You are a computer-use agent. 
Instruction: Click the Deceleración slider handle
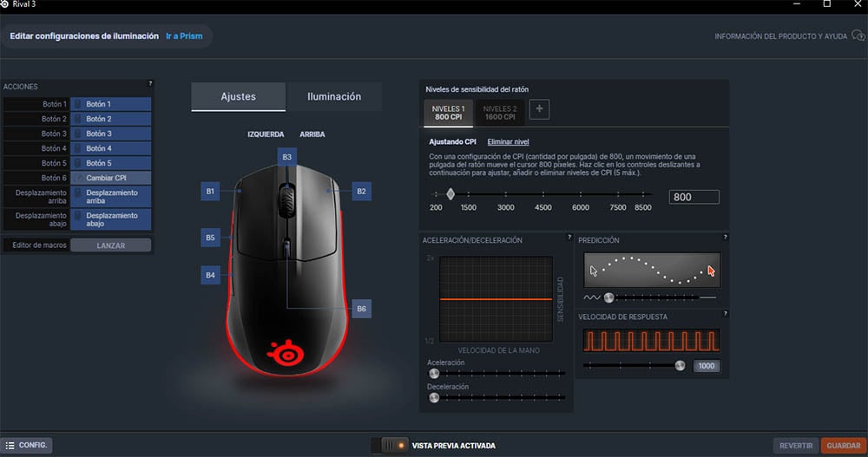[434, 398]
